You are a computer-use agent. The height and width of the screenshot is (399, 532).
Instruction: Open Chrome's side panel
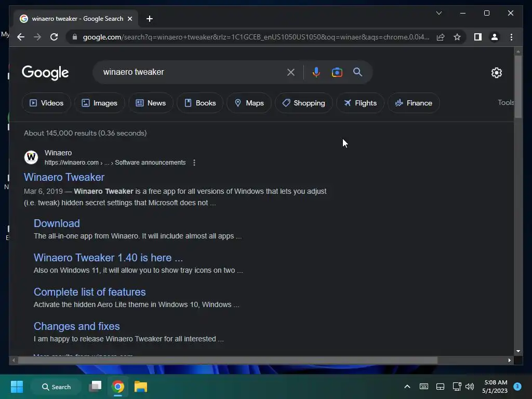pos(478,37)
